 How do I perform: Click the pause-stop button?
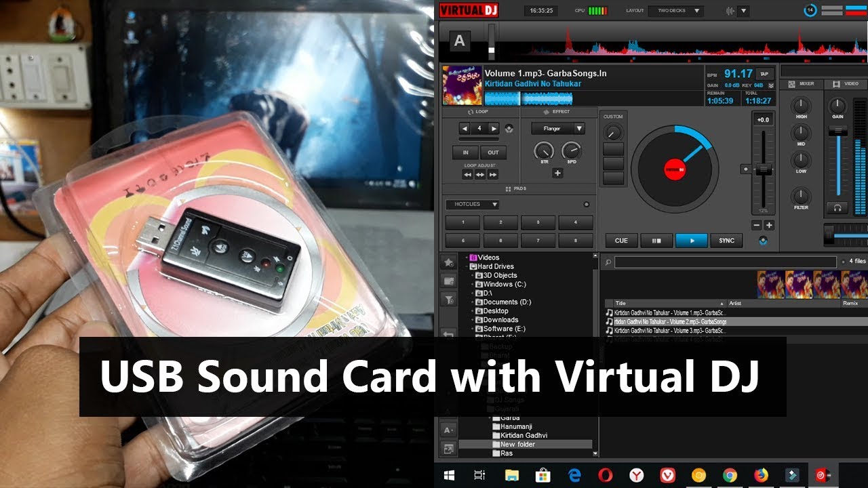(656, 241)
